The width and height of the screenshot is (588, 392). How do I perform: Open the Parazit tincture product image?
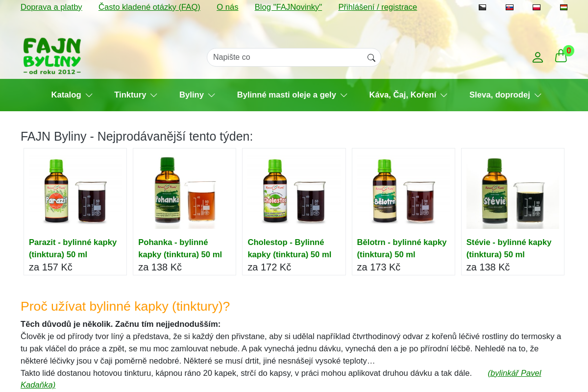click(x=75, y=191)
